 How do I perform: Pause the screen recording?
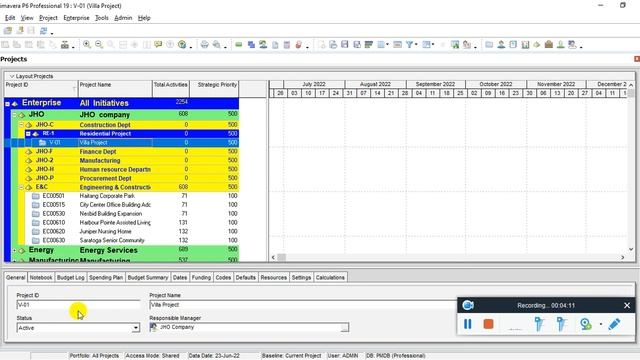coord(468,324)
